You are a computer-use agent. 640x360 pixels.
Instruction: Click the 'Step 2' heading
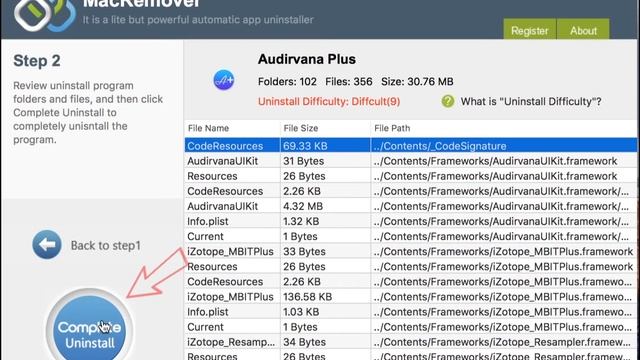pos(37,61)
